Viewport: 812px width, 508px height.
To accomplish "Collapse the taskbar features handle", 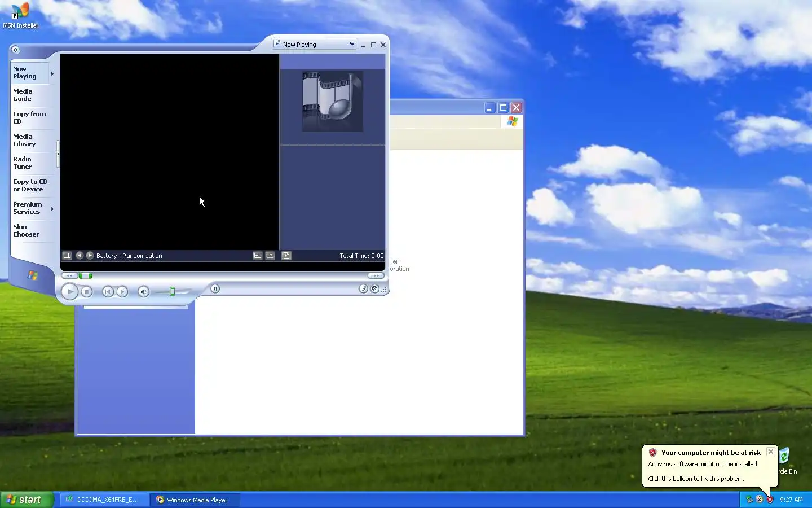I will pos(58,154).
